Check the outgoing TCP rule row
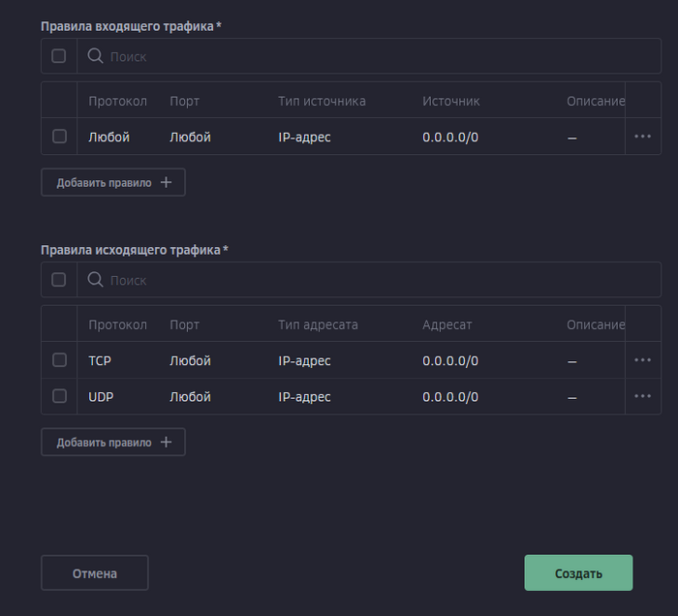 (x=59, y=360)
